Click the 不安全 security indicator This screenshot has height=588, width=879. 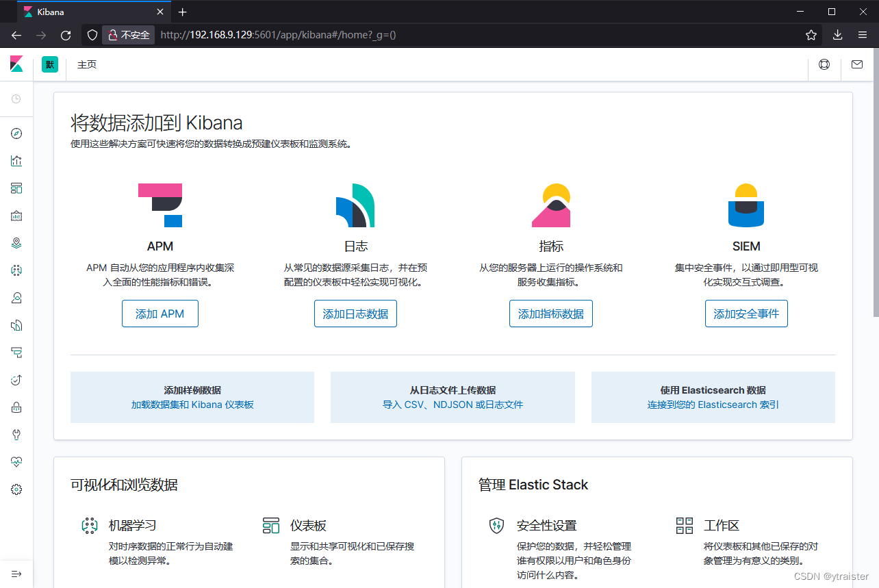[x=129, y=35]
